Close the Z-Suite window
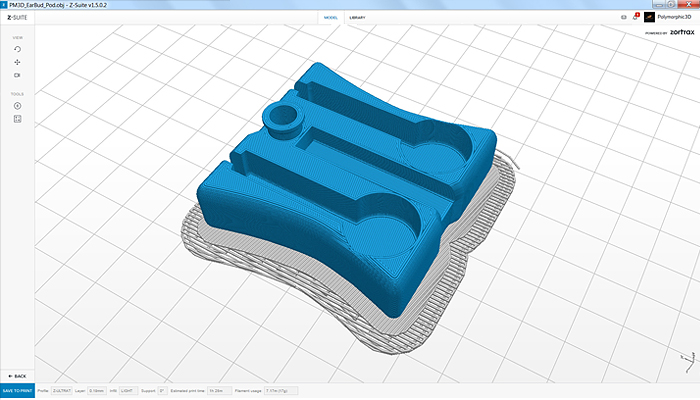This screenshot has width=700, height=400. click(x=689, y=4)
